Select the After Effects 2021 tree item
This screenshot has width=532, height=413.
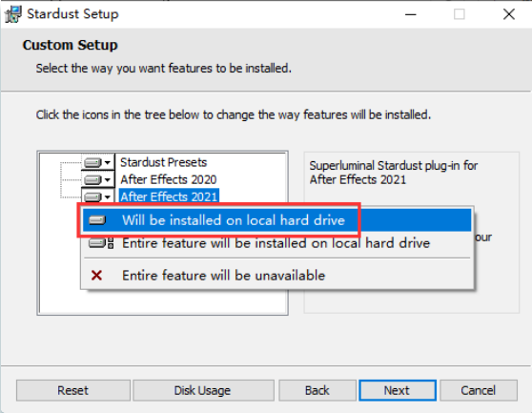click(x=169, y=196)
